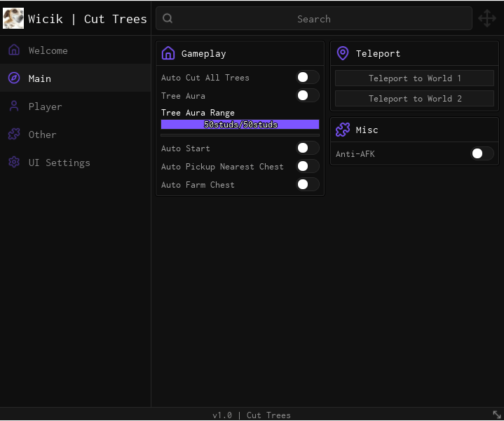Click the Wicik | Cut Trees title
The width and height of the screenshot is (504, 421).
point(88,19)
